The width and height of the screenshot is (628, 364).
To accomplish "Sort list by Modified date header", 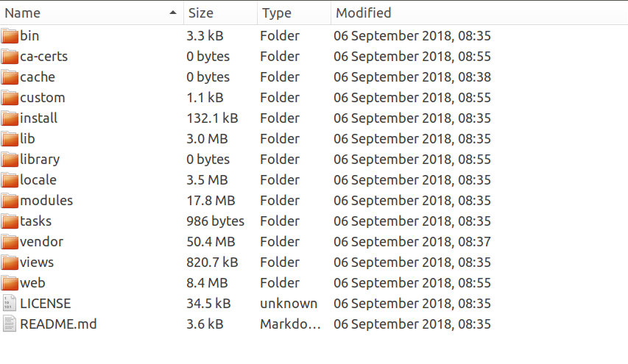I will (363, 13).
